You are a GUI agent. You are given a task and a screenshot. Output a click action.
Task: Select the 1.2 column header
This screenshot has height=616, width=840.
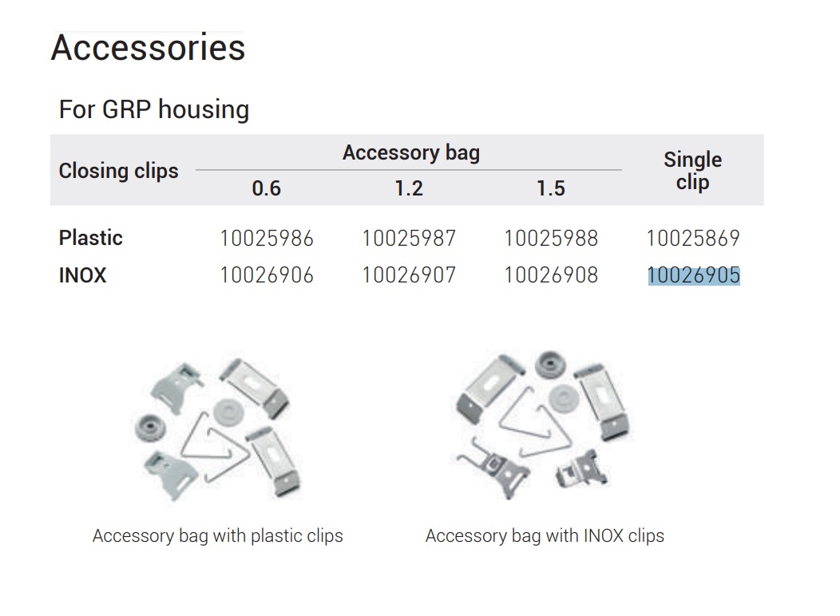409,188
